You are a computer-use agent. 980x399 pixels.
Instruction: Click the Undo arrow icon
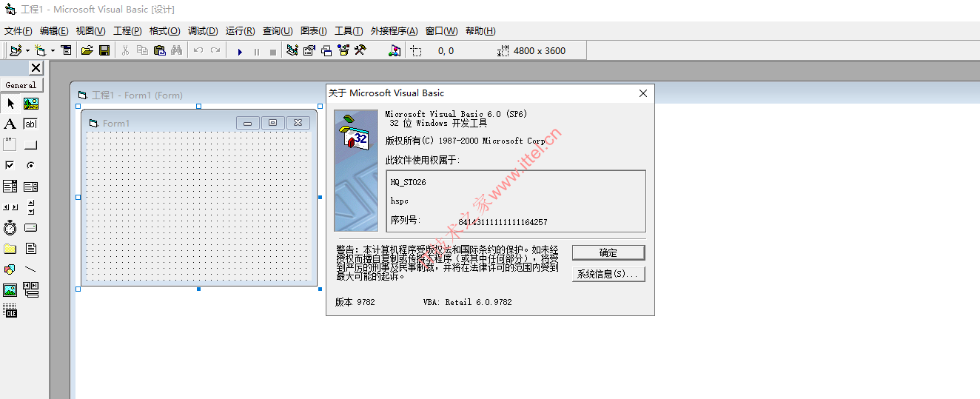coord(198,50)
